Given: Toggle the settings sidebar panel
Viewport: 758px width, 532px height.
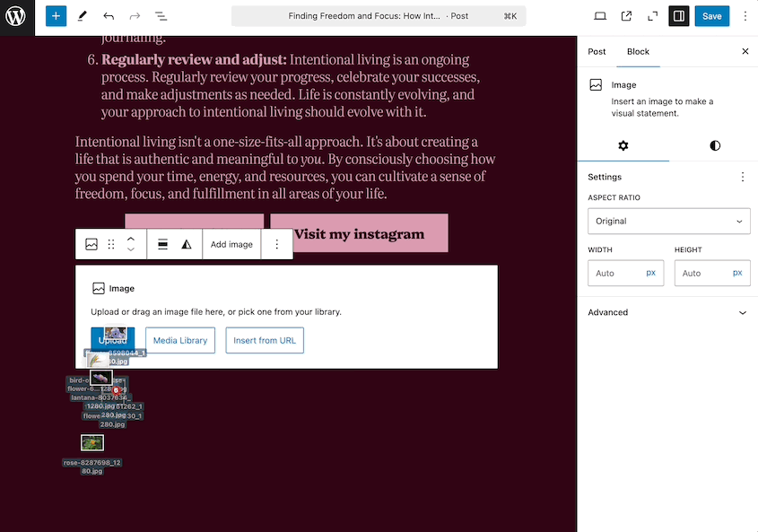Looking at the screenshot, I should [679, 16].
